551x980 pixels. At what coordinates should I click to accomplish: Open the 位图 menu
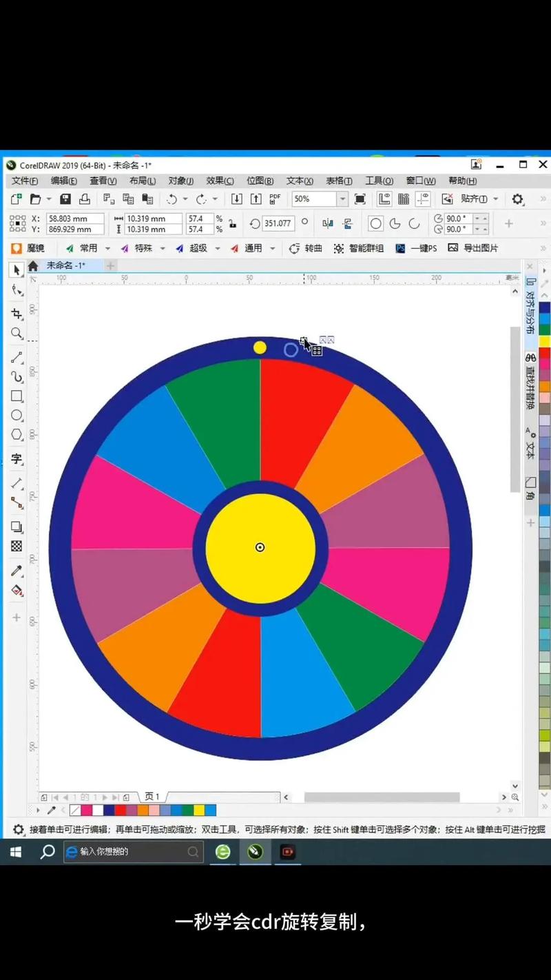tap(260, 181)
